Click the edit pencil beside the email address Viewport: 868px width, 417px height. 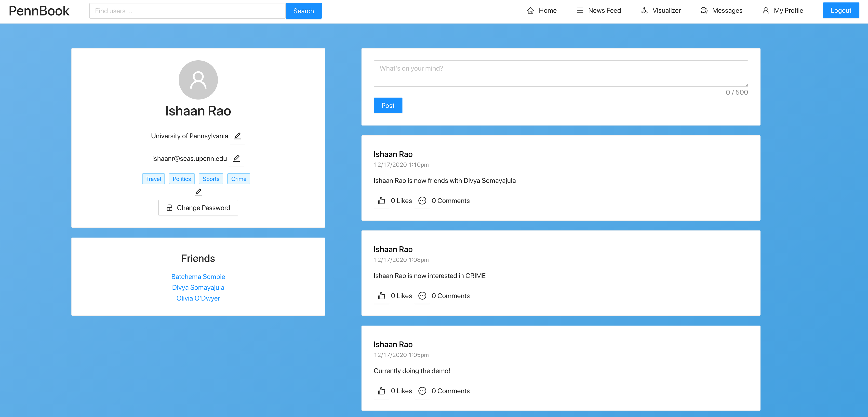(x=237, y=159)
